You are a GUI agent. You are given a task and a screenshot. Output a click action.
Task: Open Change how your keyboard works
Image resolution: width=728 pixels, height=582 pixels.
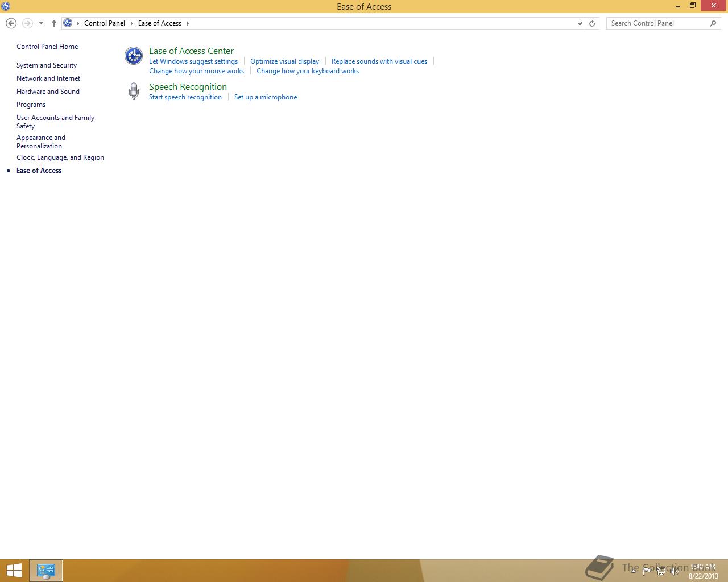coord(308,71)
